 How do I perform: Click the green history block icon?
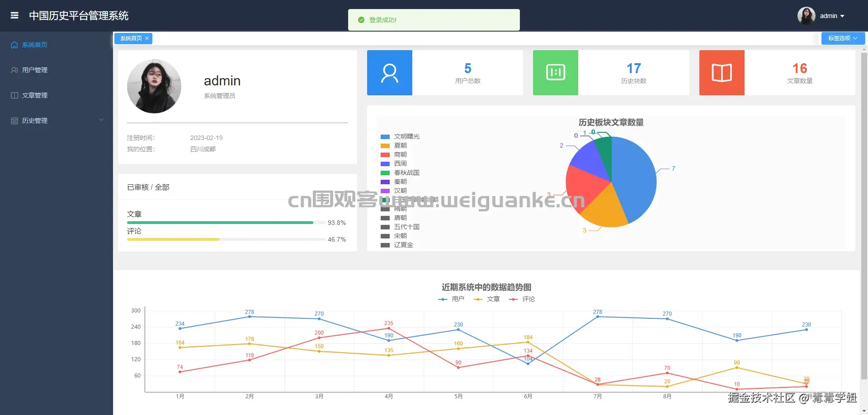point(556,73)
